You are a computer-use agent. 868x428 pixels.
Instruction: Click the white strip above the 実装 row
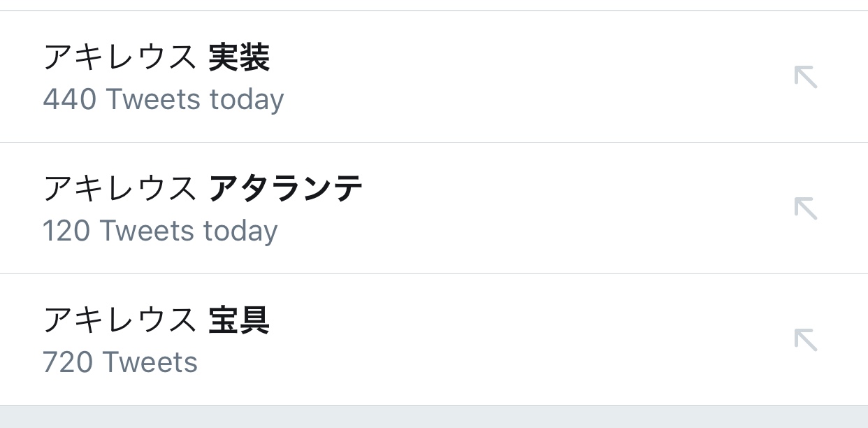[x=433, y=5]
